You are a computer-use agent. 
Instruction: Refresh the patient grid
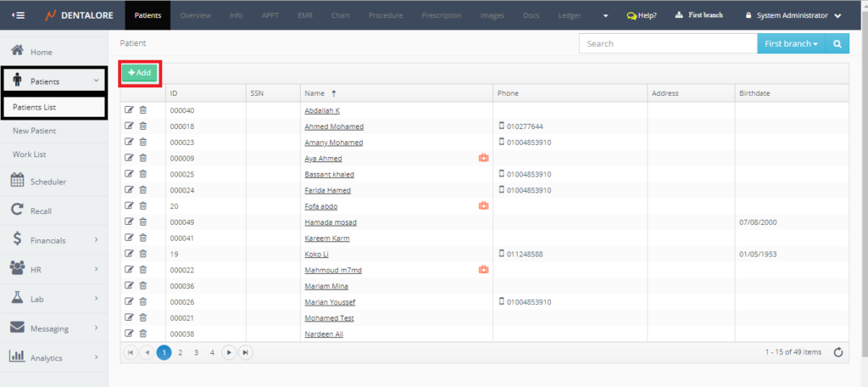point(838,352)
